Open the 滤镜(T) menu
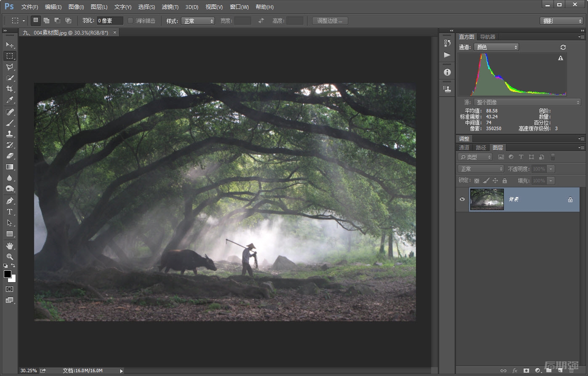Image resolution: width=588 pixels, height=376 pixels. [x=170, y=7]
